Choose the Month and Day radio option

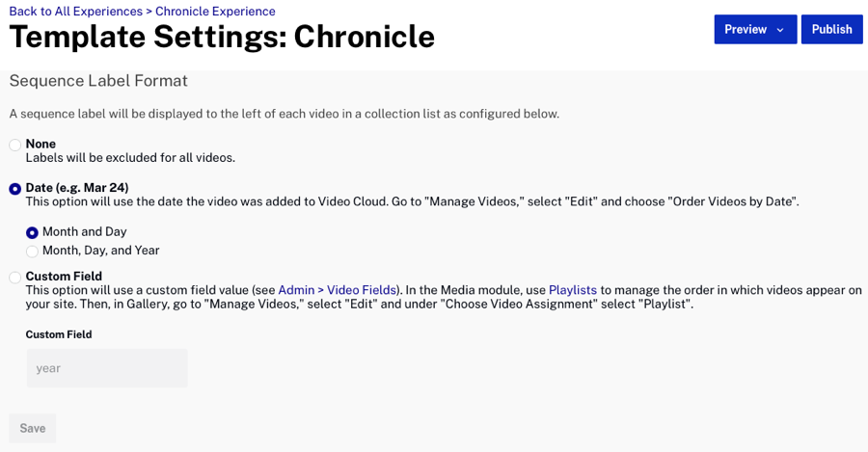[32, 233]
